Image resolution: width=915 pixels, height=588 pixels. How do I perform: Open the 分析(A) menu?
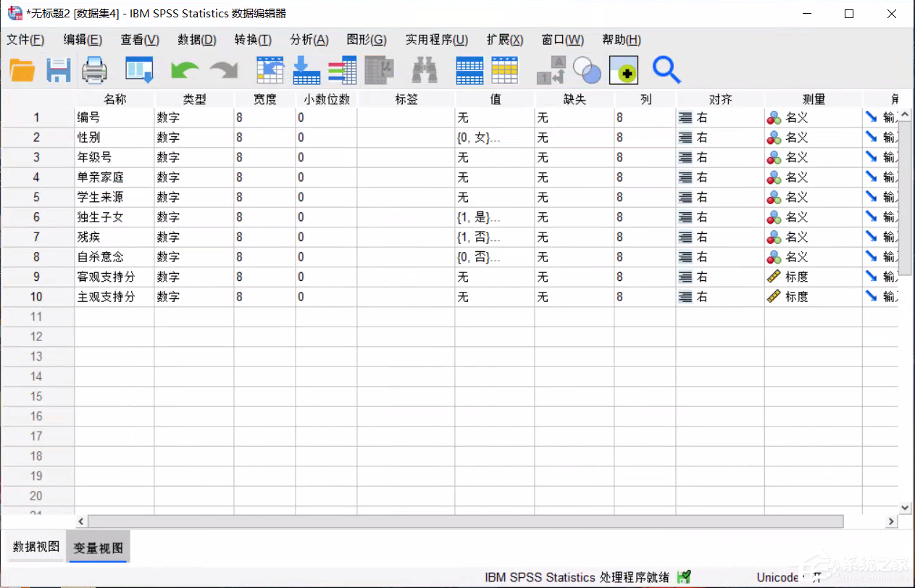pos(309,40)
